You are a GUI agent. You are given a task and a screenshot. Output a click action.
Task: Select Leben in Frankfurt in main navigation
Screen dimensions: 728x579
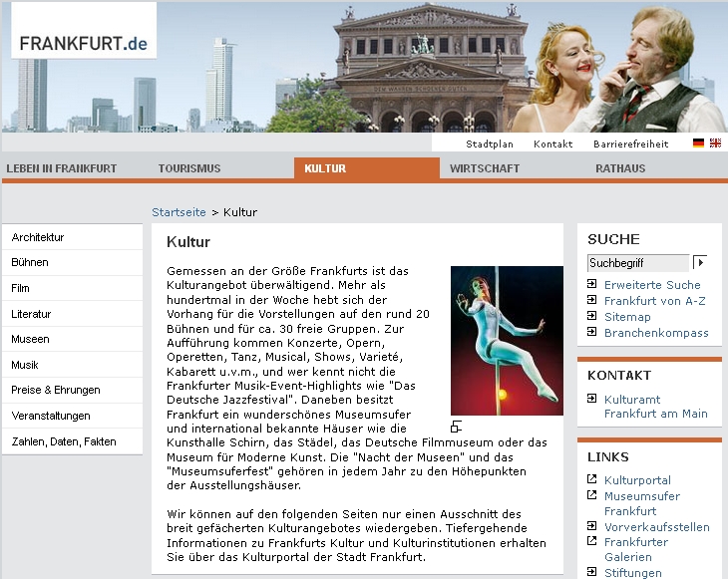(x=62, y=168)
